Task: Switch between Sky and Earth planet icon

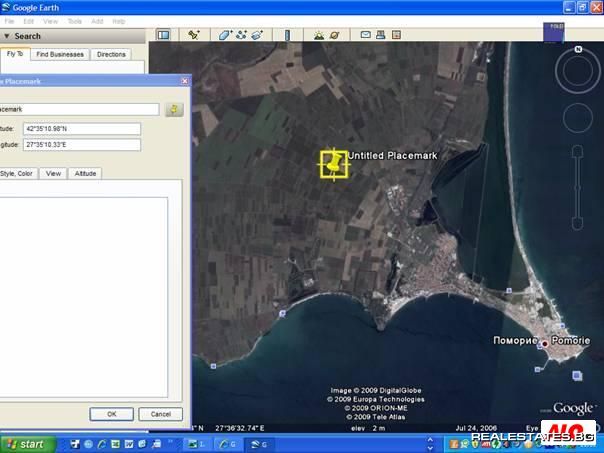Action: [335, 35]
